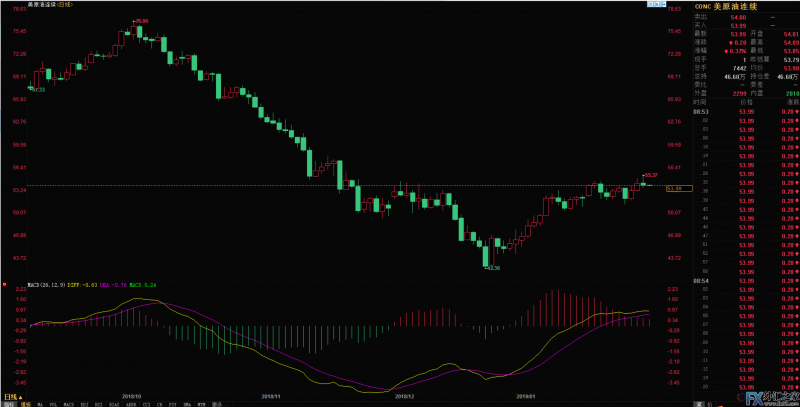Screen dimensions: 800x407
Task: Select the VOL indicator tab
Action: (53, 404)
